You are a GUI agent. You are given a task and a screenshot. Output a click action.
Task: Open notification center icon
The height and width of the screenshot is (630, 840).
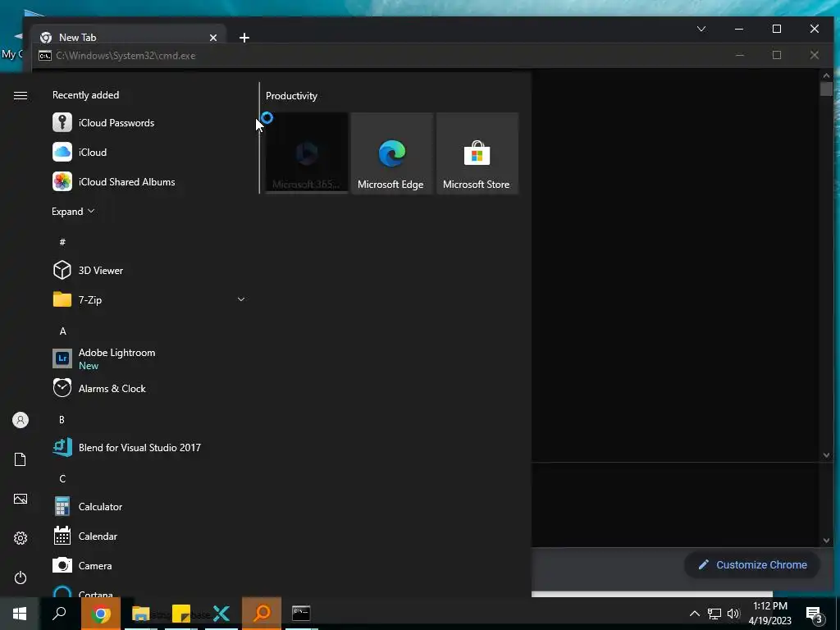(815, 614)
